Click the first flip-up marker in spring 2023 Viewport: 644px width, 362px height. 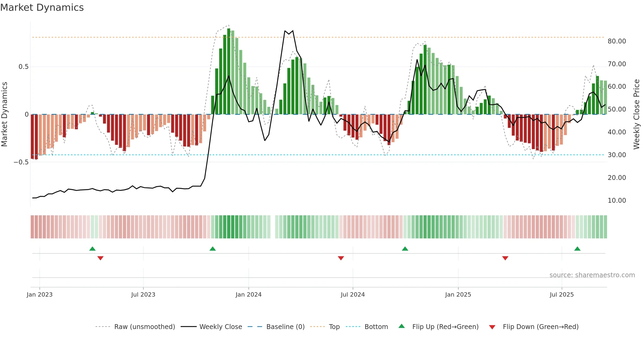[x=92, y=249]
